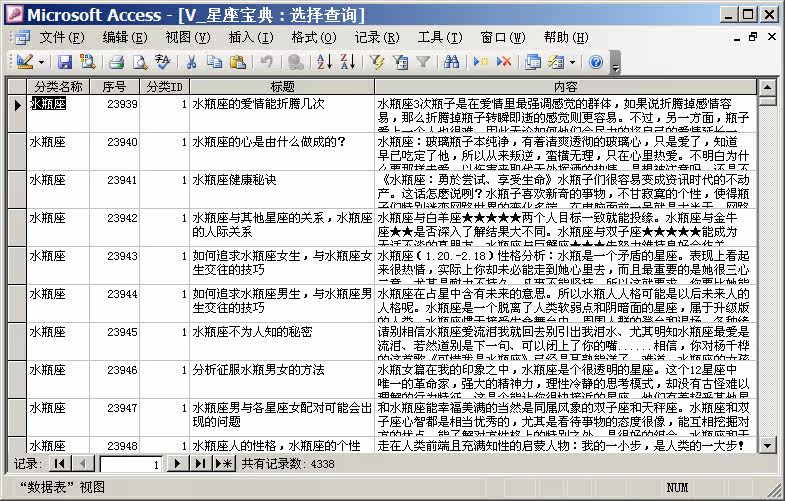785x501 pixels.
Task: Go to first record navigation button
Action: click(60, 463)
